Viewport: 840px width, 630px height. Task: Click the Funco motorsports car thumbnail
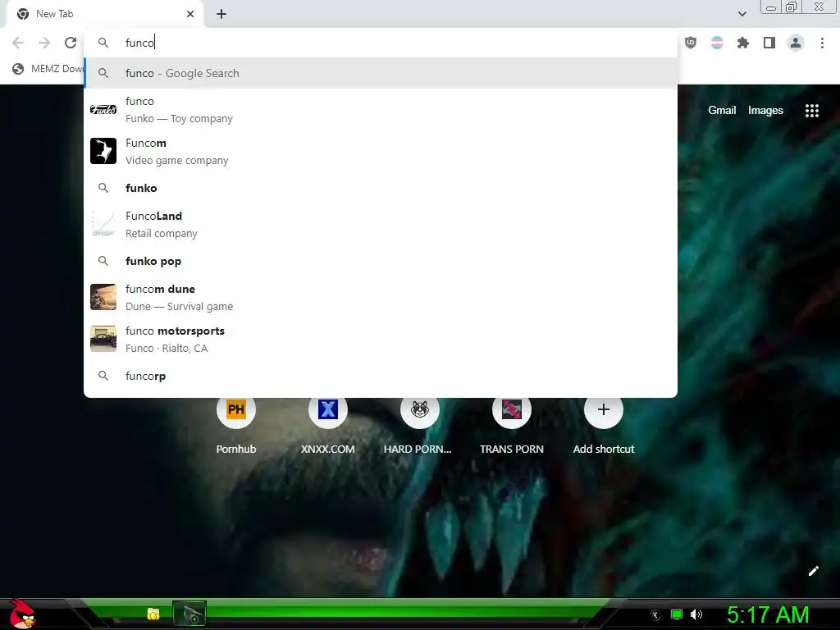[103, 339]
